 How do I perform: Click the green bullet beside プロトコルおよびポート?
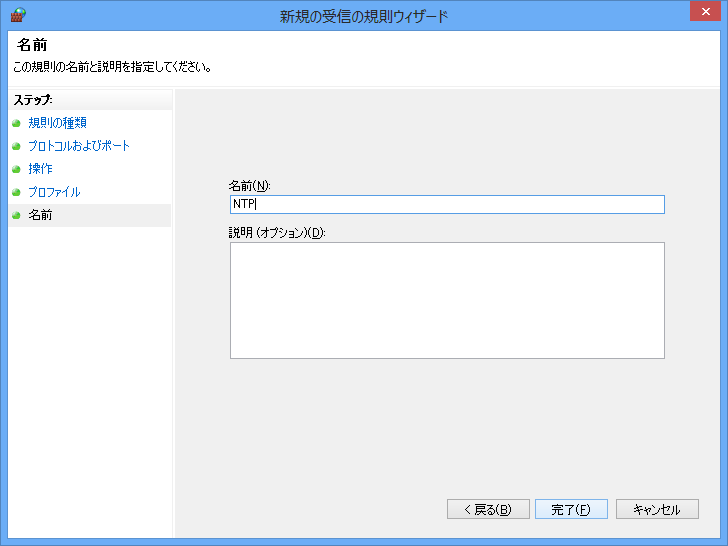tap(16, 146)
